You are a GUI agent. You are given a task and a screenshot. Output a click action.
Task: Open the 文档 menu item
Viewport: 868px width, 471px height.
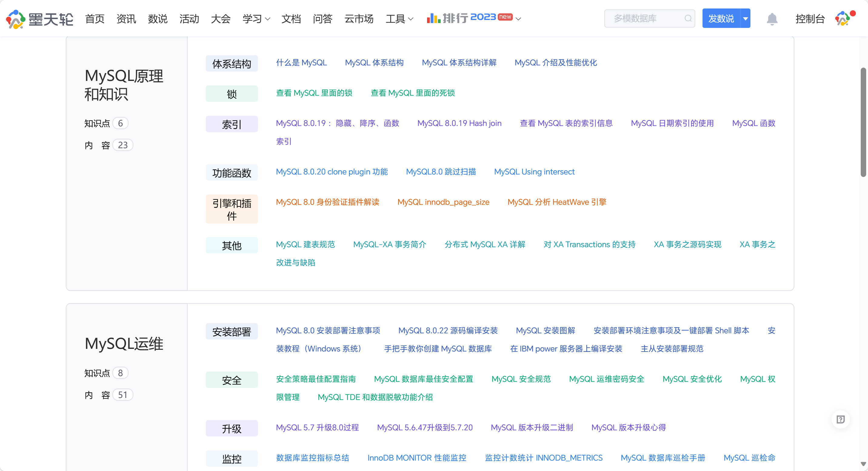(291, 18)
